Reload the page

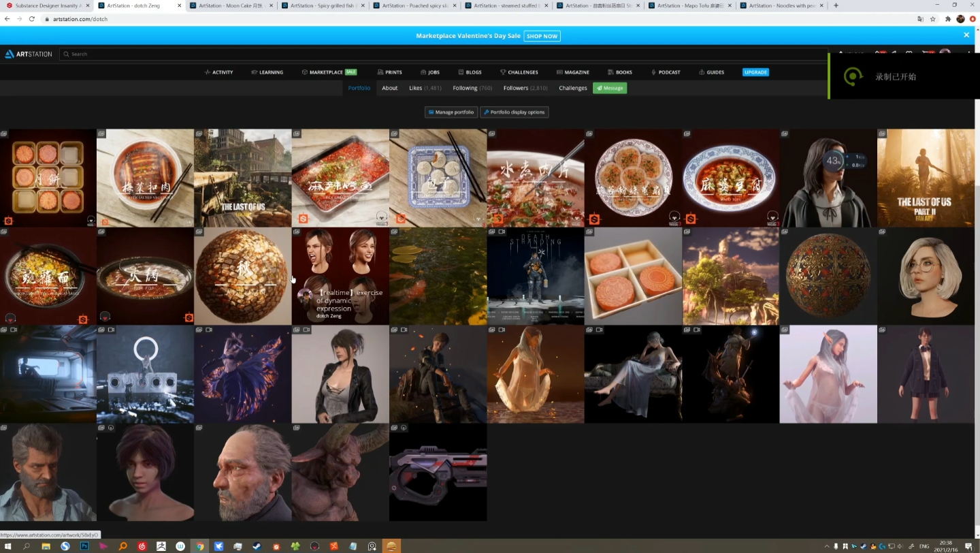point(31,19)
